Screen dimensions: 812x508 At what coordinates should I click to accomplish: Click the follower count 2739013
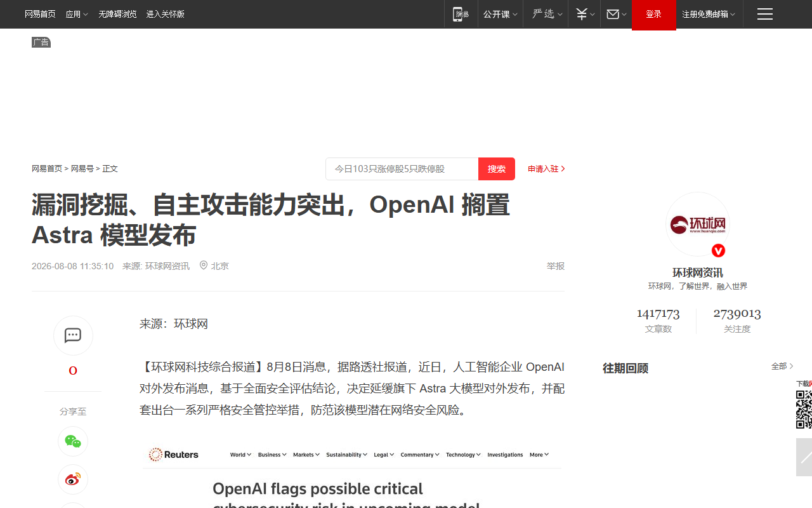coord(737,314)
